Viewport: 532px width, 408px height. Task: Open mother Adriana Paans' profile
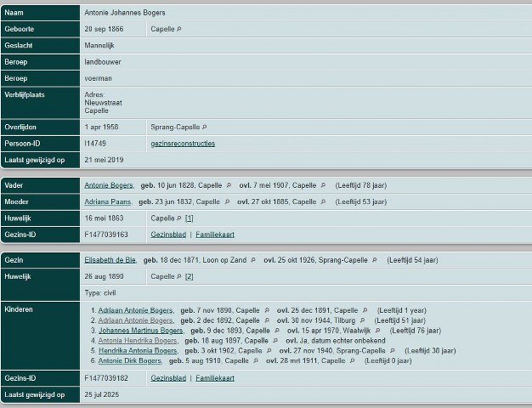[108, 202]
